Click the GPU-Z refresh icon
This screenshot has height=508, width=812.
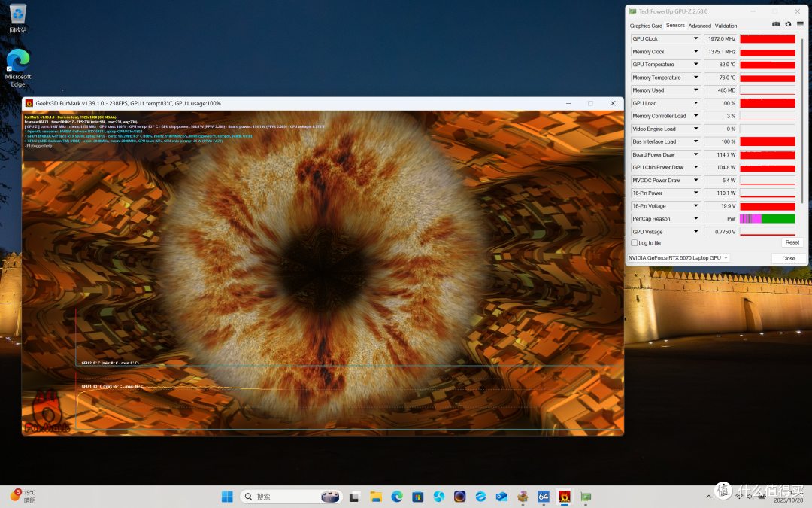pos(788,24)
